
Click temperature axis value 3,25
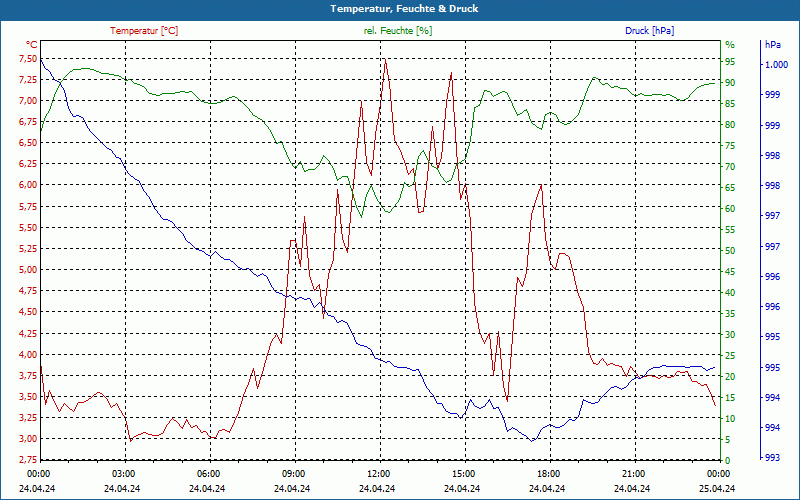point(28,418)
